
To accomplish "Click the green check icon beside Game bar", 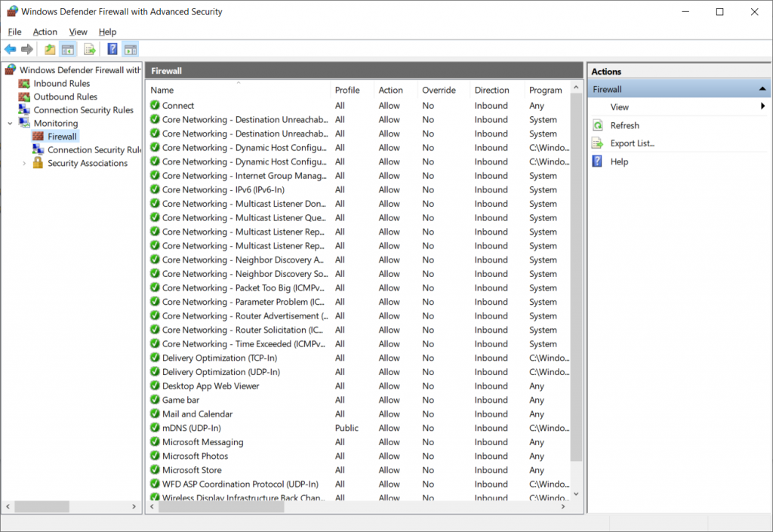I will (155, 399).
